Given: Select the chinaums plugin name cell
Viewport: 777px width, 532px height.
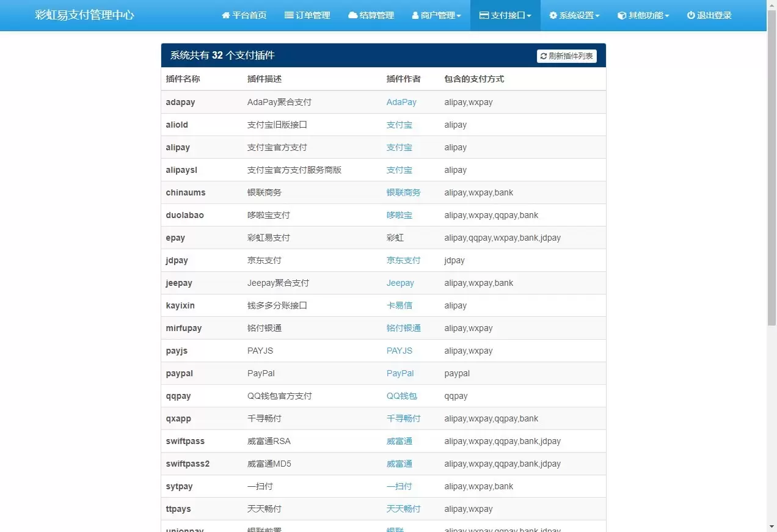Looking at the screenshot, I should click(x=186, y=192).
